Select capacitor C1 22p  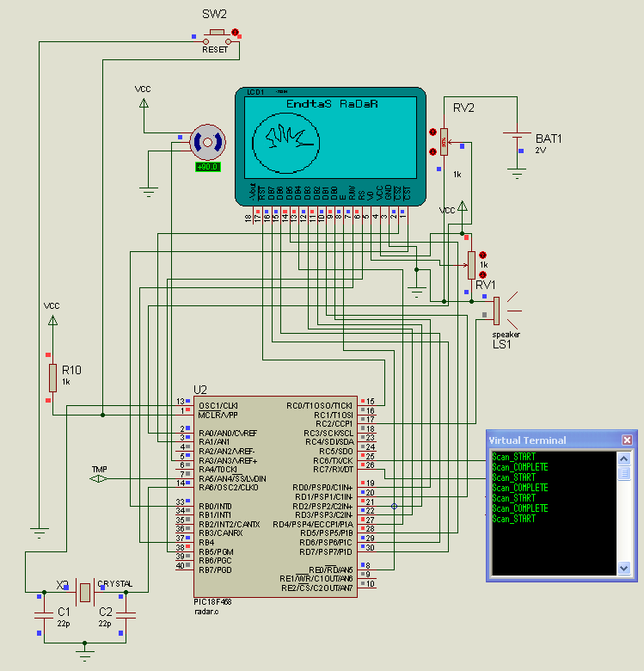44,615
